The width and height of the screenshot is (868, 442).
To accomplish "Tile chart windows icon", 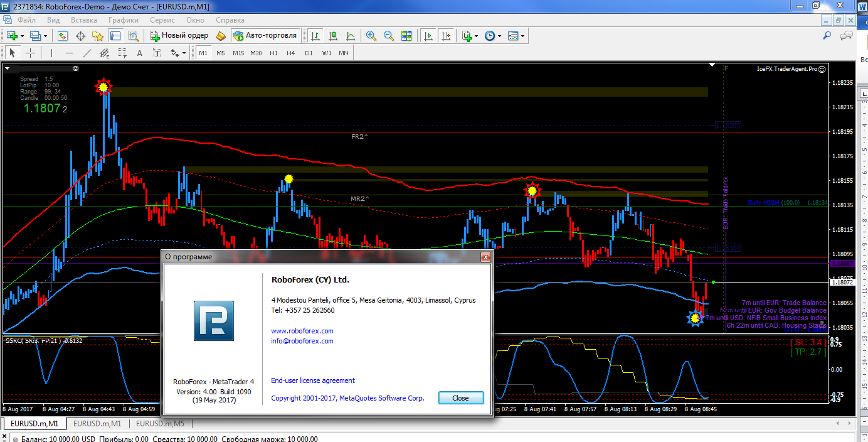I will [406, 36].
